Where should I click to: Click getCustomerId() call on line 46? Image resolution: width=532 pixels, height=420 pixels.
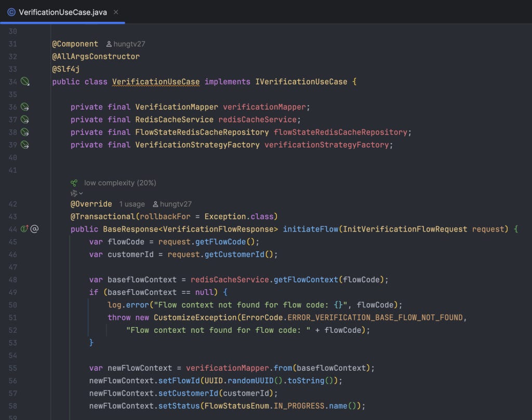click(238, 254)
